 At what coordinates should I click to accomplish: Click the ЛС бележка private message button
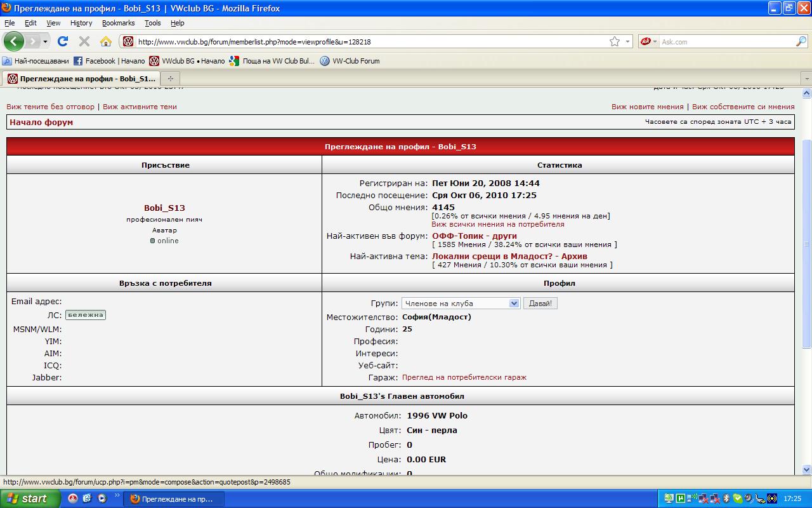pos(86,315)
